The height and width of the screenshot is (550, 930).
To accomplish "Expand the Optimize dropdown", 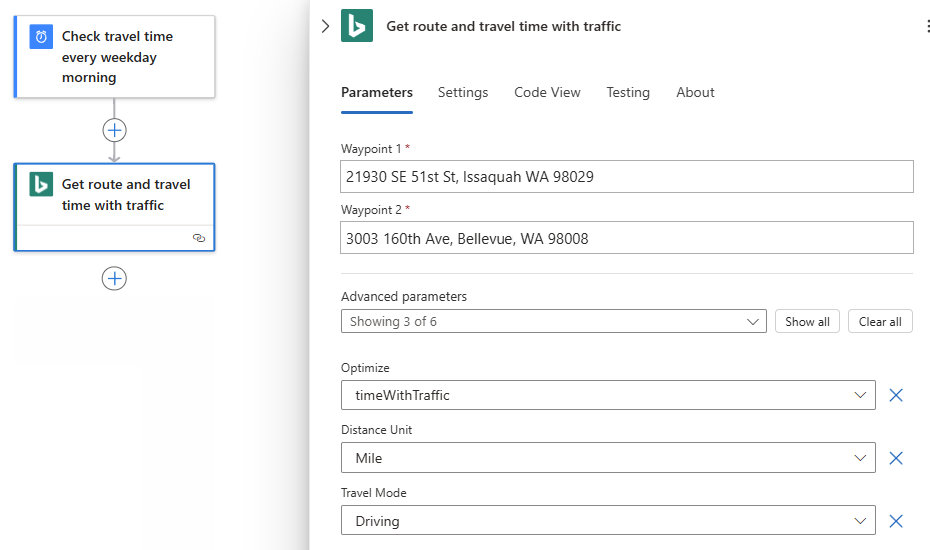I will point(608,395).
